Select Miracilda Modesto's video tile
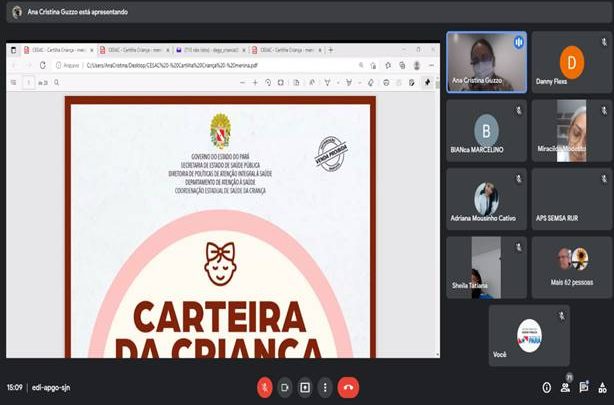 coord(571,130)
